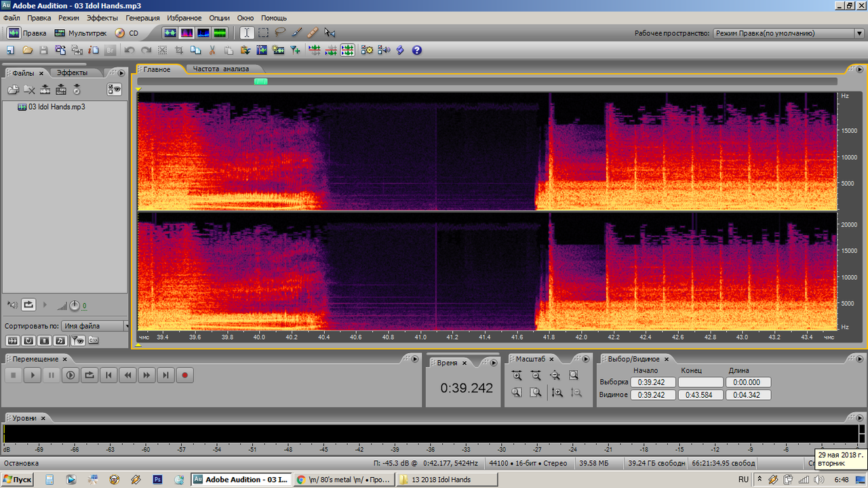Click the Zoom Out Full icon
Screen dimensions: 868x488
pos(555,375)
